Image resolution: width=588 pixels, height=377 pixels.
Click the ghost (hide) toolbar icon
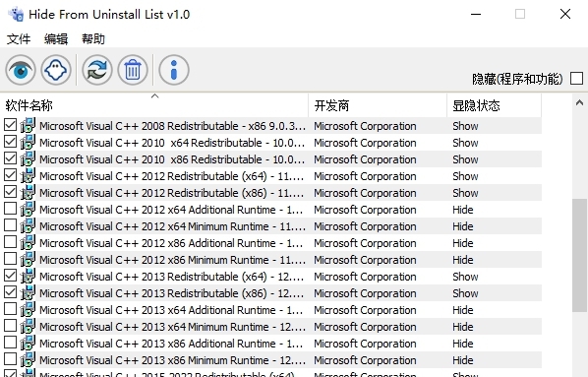click(x=56, y=70)
